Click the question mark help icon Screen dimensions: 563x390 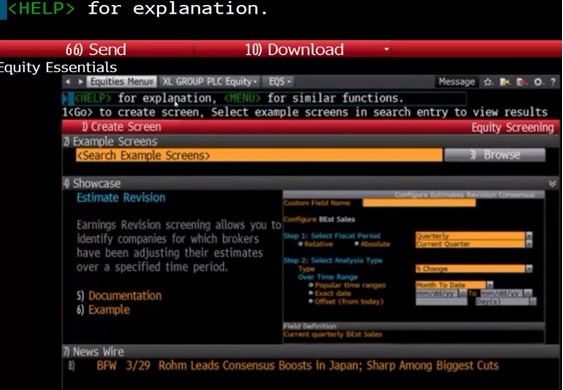tap(553, 82)
